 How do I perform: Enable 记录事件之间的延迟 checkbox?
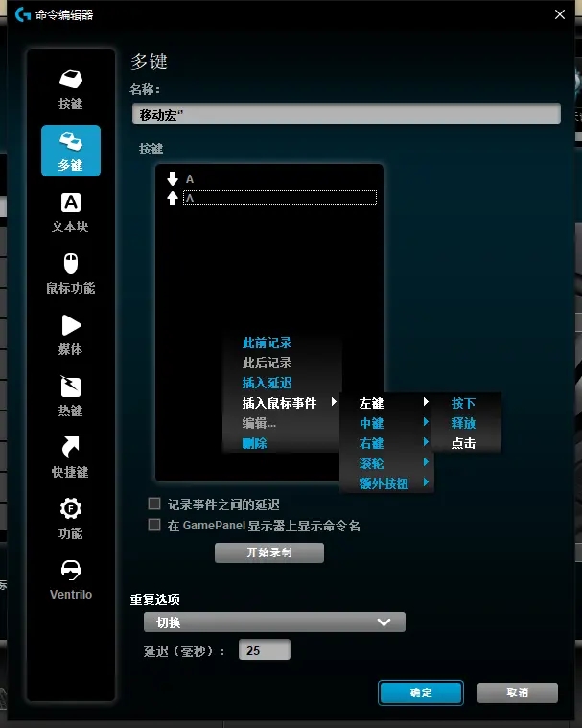tap(154, 504)
